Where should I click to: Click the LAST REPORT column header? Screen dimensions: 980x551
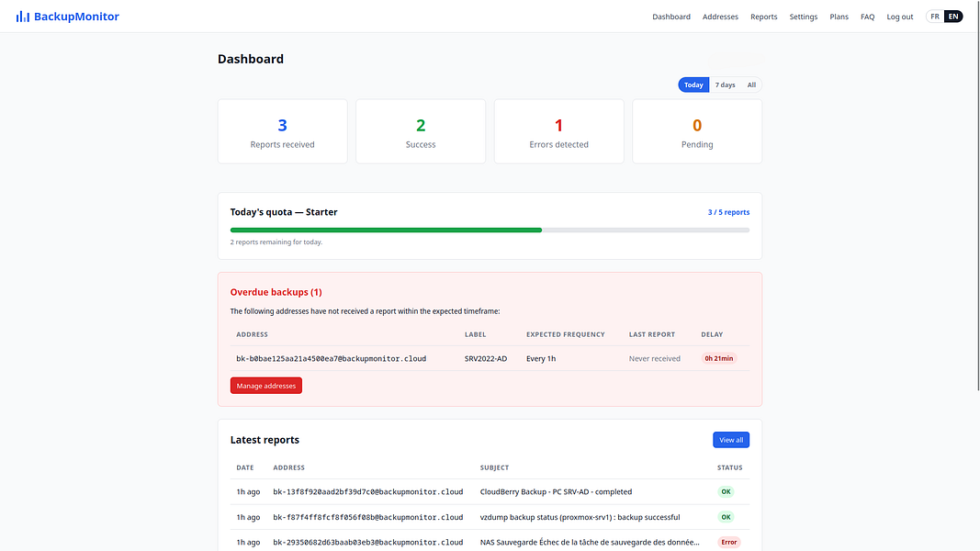(x=652, y=335)
